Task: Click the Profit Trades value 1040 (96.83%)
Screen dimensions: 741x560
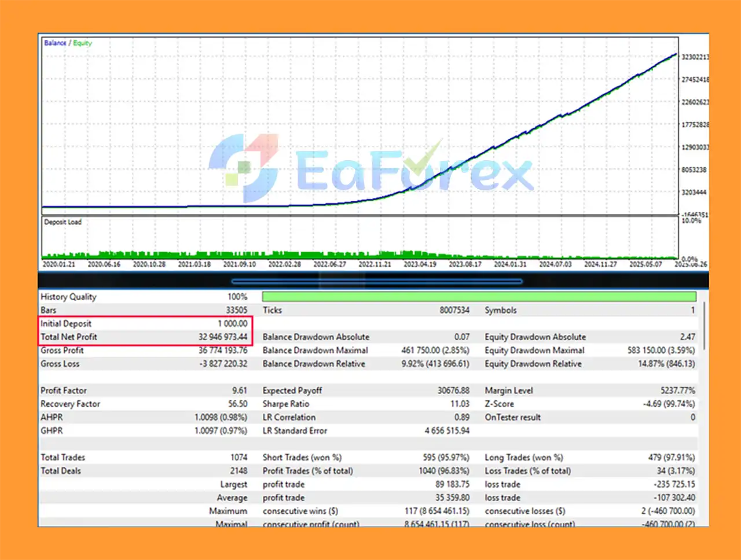Action: (444, 470)
